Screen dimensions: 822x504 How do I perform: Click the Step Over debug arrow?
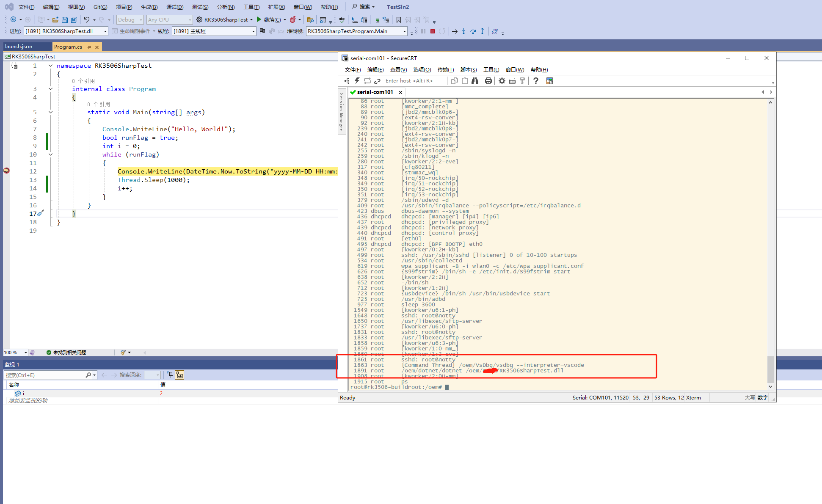click(x=473, y=31)
